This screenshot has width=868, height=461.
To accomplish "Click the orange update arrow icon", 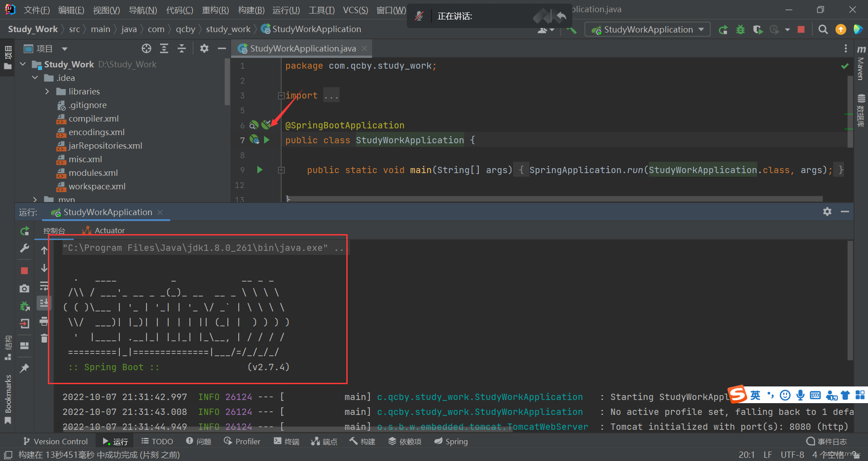I will point(840,29).
